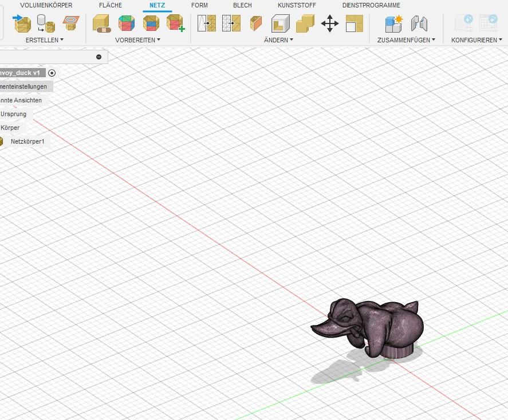Viewport: 508px width, 420px height.
Task: Select the Netzkörper1 mesh body entry
Action: tap(27, 141)
